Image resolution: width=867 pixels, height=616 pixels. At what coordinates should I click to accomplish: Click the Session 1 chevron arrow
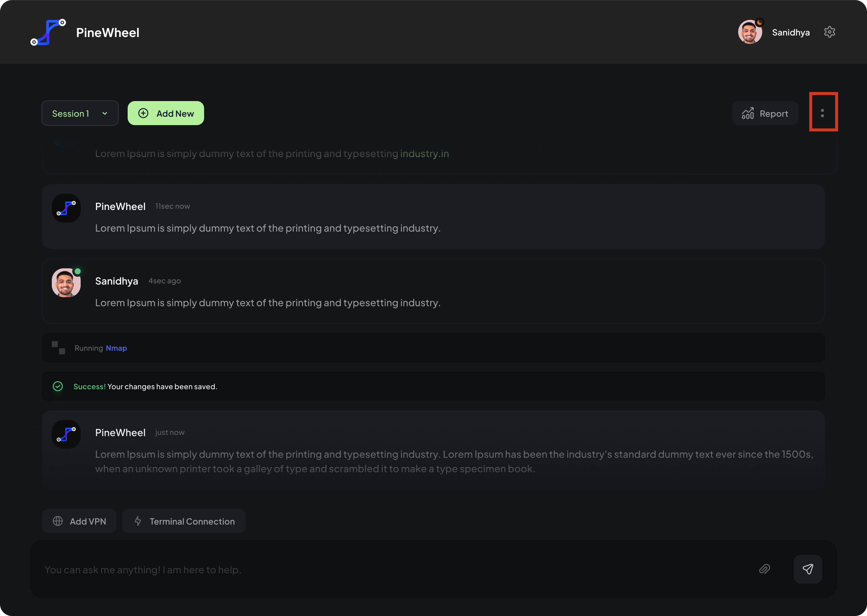105,113
